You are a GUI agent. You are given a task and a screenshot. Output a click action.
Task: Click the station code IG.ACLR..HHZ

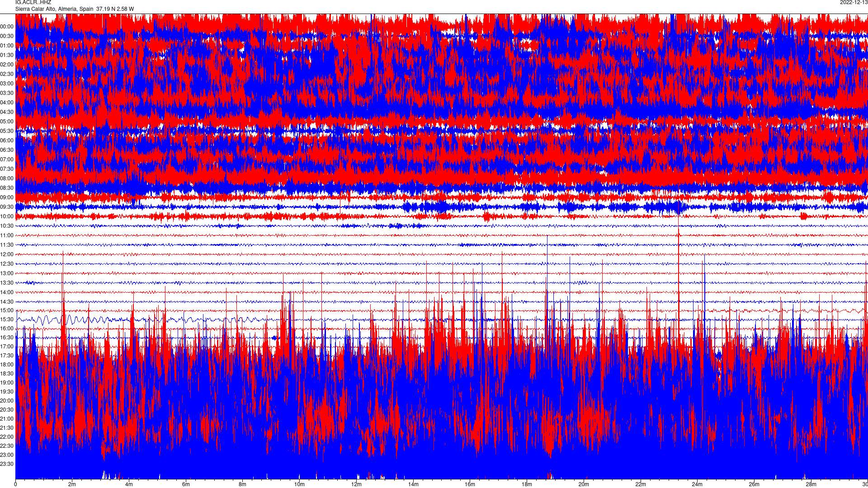[33, 2]
